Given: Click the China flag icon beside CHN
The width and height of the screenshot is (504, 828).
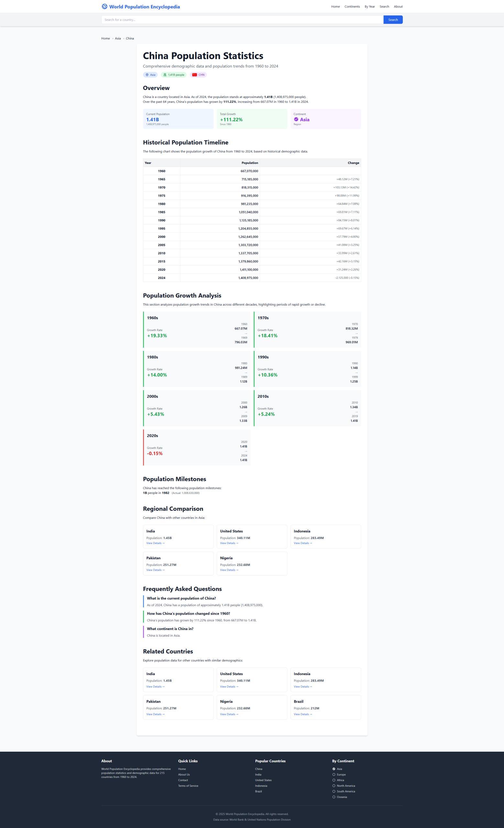Looking at the screenshot, I should point(194,75).
